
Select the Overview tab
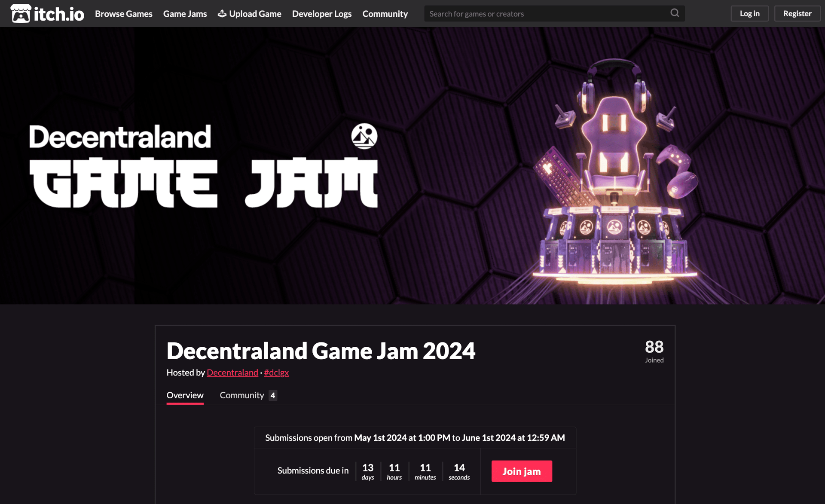pos(185,395)
